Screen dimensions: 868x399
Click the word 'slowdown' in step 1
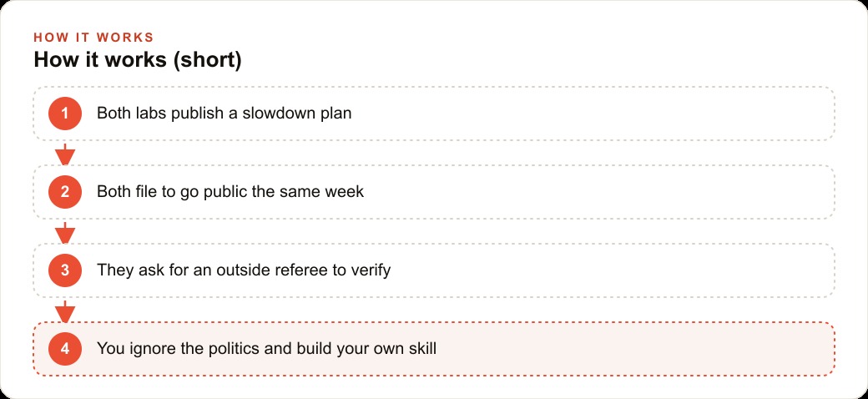(x=280, y=114)
